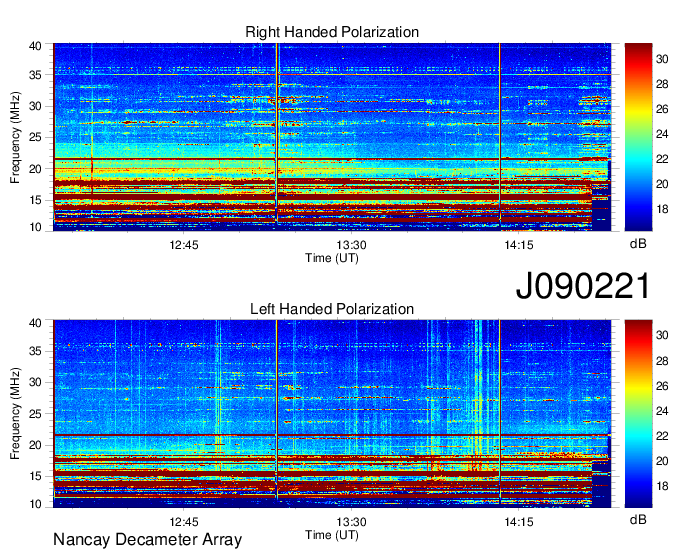Click the "Left Handed Polarization" plot title
This screenshot has width=680, height=552.
pos(332,309)
